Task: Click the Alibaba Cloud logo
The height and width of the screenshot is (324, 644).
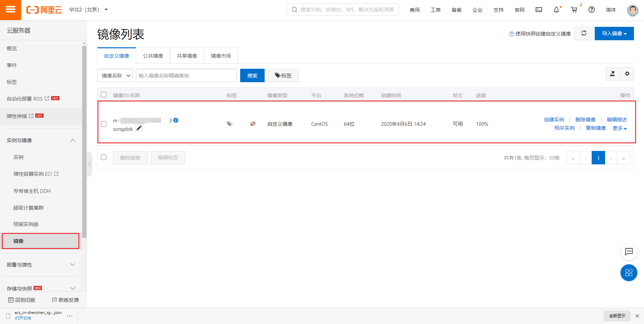Action: tap(44, 10)
